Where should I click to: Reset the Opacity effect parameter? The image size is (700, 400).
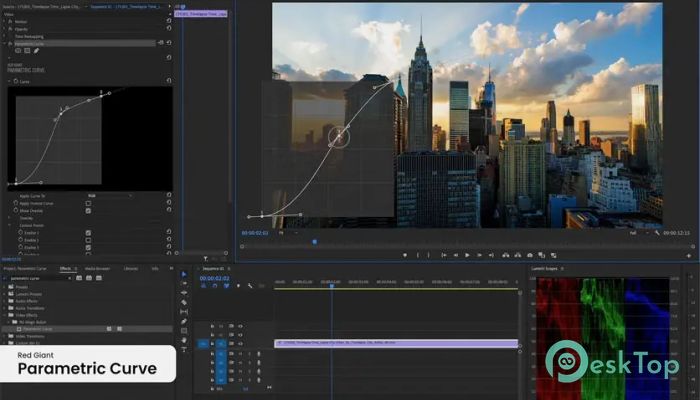(x=169, y=28)
